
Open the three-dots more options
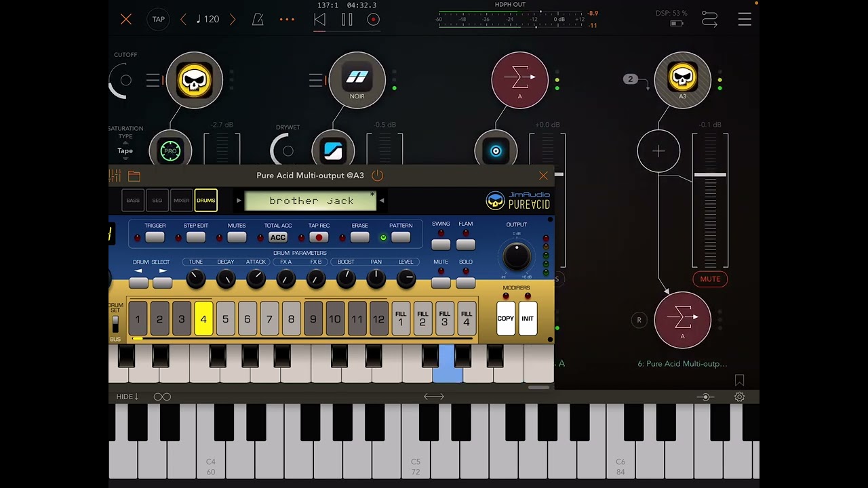click(287, 20)
